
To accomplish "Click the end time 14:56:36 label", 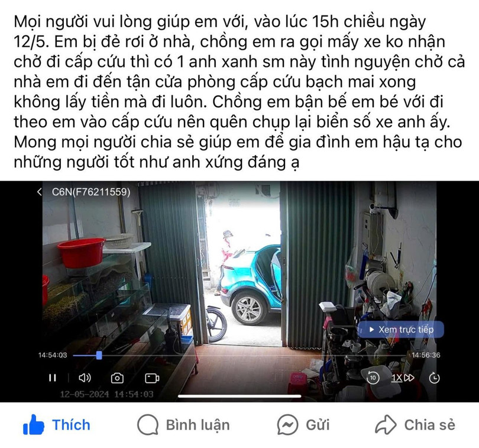I will pyautogui.click(x=426, y=355).
